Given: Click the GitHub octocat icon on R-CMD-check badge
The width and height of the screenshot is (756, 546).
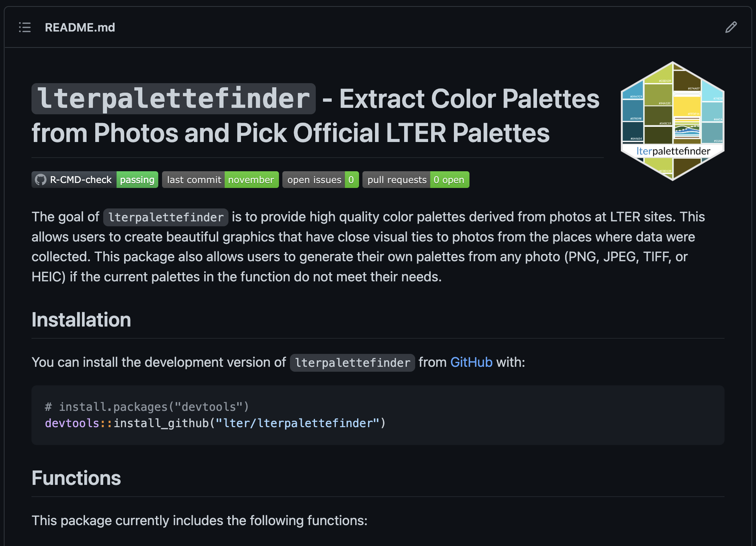Looking at the screenshot, I should (41, 180).
